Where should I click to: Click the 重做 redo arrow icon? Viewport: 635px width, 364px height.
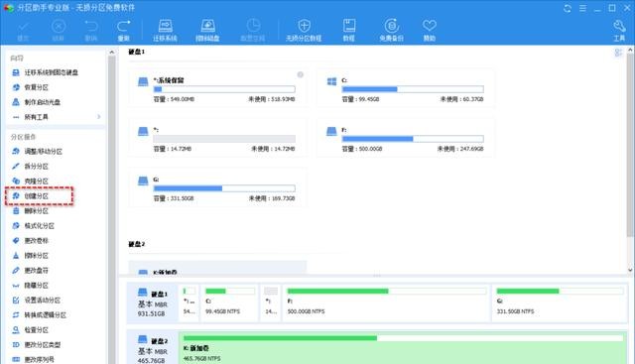[x=123, y=26]
